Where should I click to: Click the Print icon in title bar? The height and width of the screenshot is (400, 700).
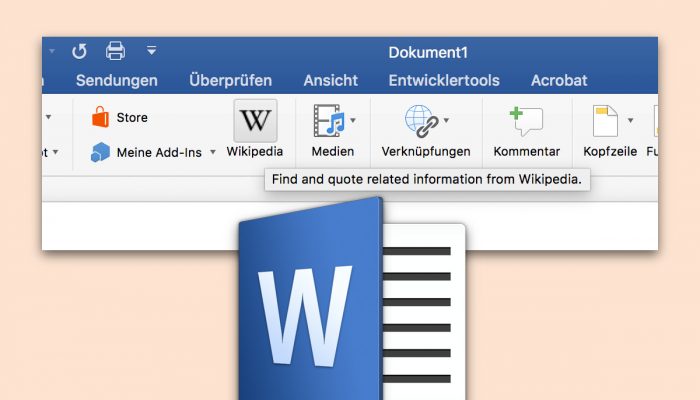tap(115, 51)
